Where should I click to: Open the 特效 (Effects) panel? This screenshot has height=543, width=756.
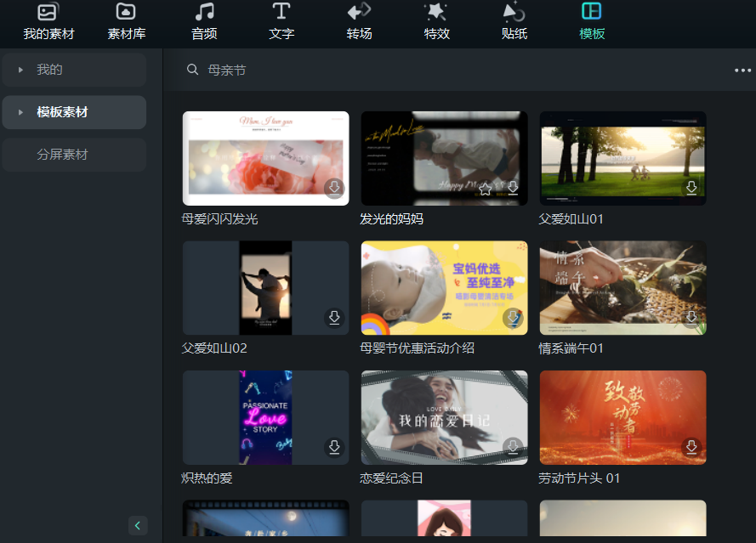tap(435, 23)
